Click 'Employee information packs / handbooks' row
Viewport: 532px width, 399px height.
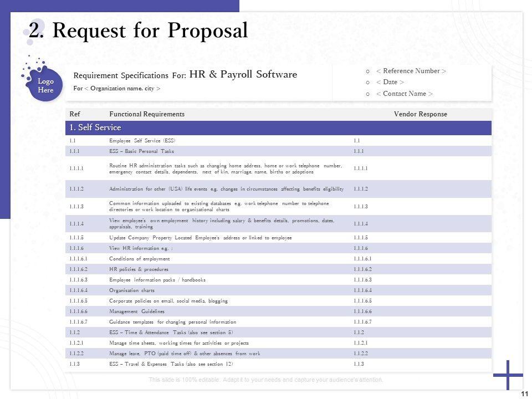click(x=278, y=279)
